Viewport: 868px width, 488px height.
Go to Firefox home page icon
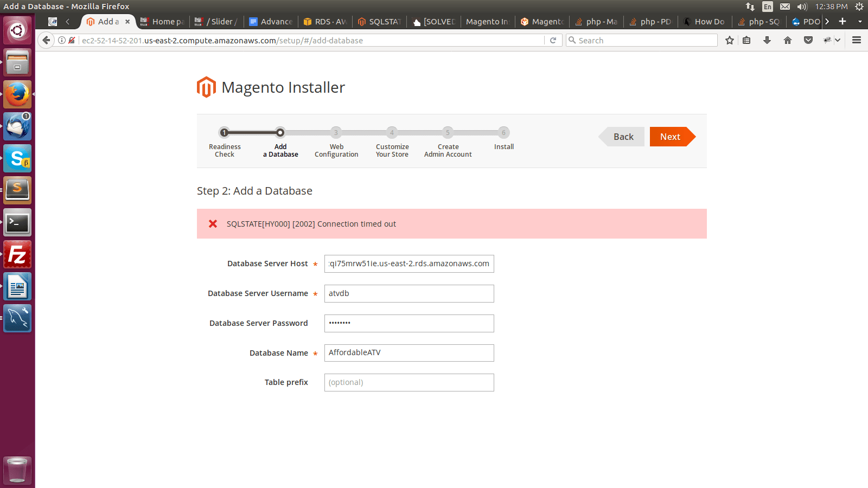coord(788,40)
